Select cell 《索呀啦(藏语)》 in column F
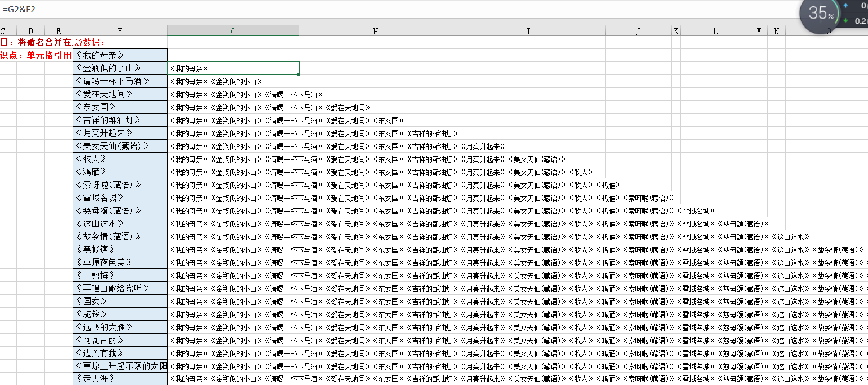The width and height of the screenshot is (868, 385). coord(120,185)
